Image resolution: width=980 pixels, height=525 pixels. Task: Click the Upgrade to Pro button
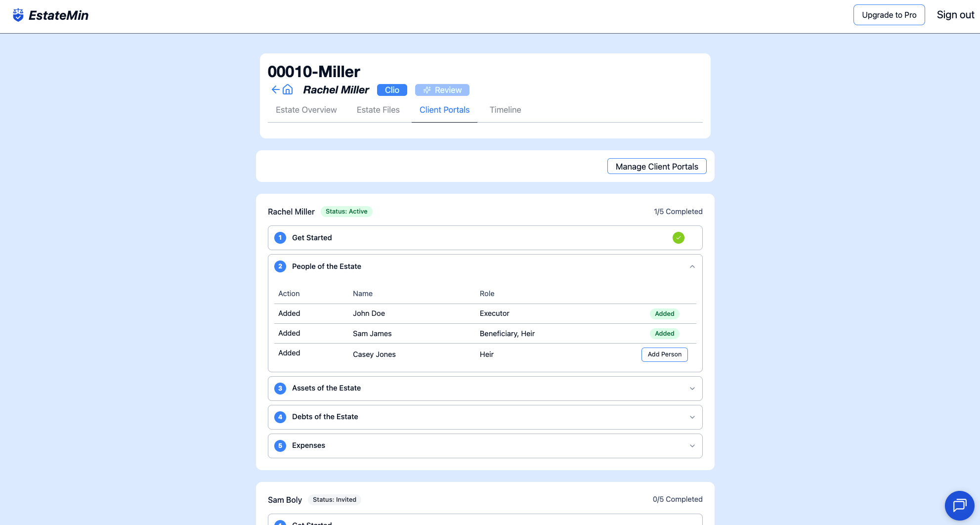889,15
